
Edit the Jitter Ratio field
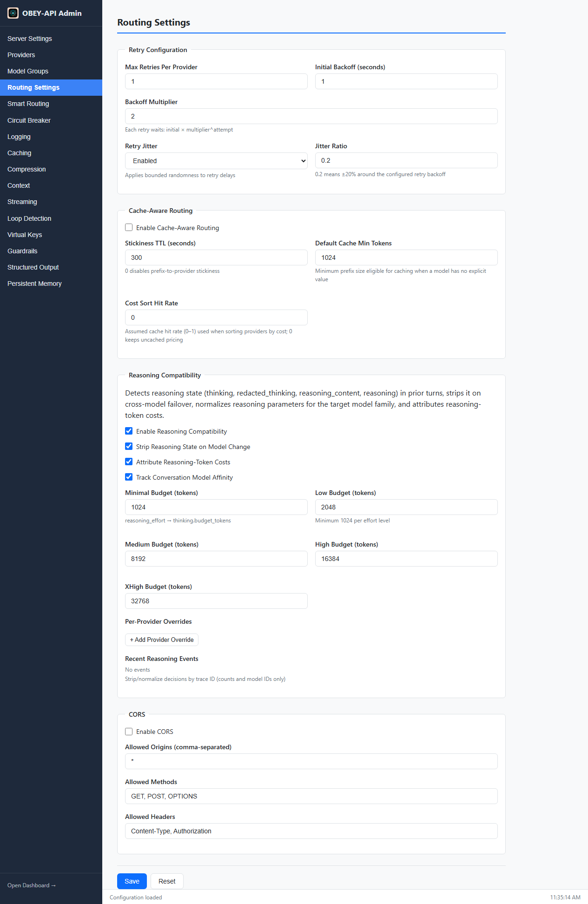(x=406, y=160)
